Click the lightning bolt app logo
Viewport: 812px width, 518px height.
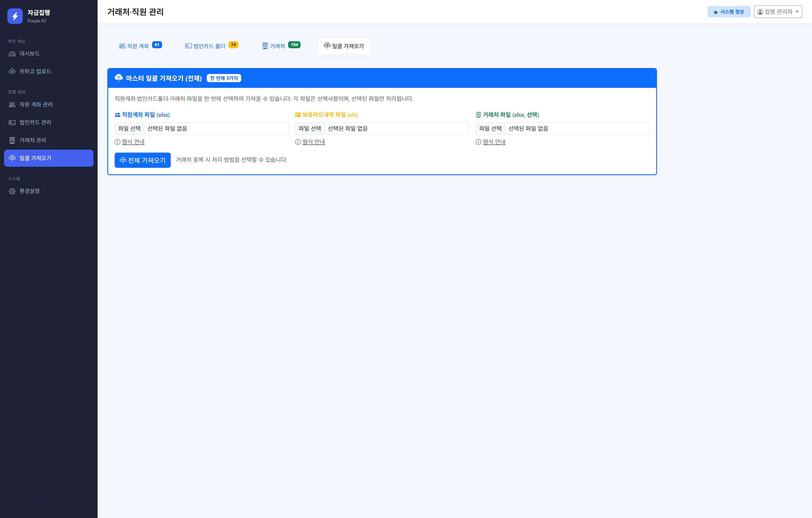click(15, 16)
